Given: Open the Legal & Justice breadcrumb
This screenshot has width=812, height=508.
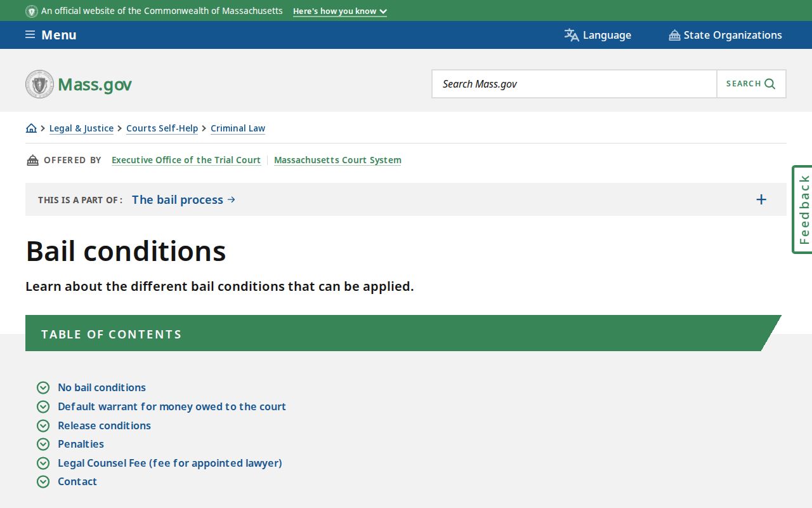Looking at the screenshot, I should 81,128.
